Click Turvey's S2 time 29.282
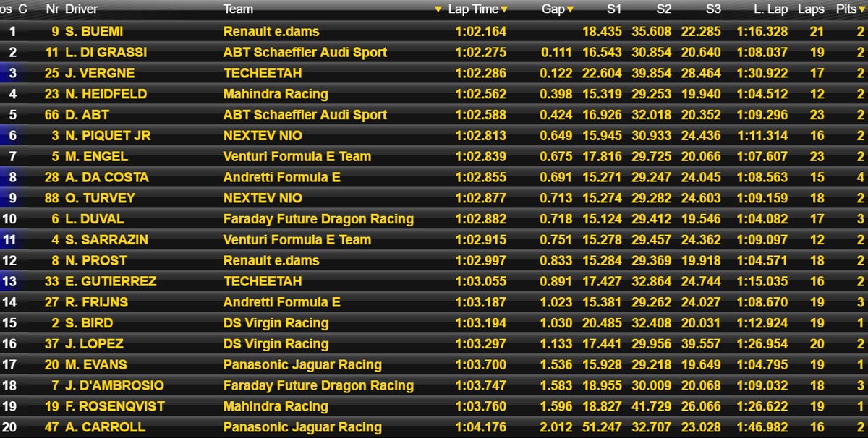This screenshot has height=438, width=868. coord(653,198)
